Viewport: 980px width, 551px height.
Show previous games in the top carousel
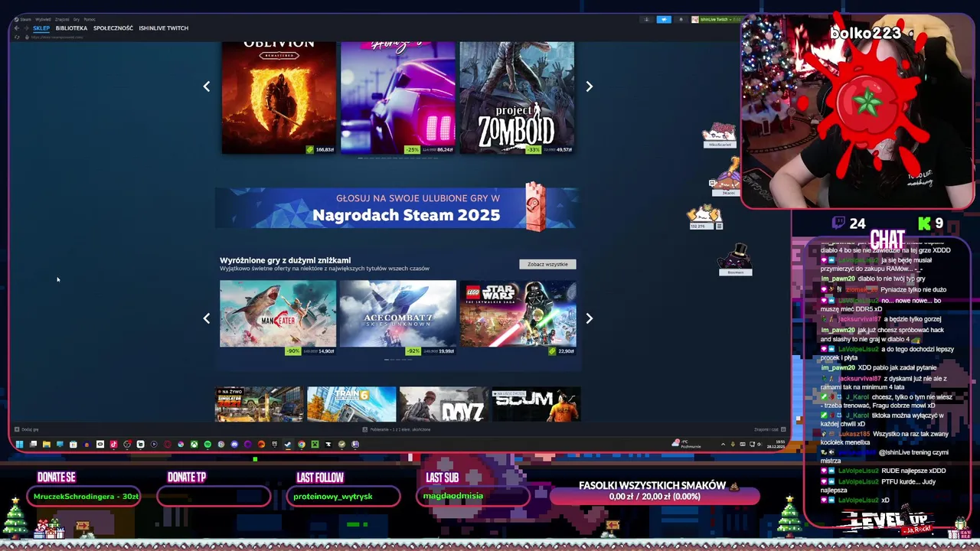(206, 86)
